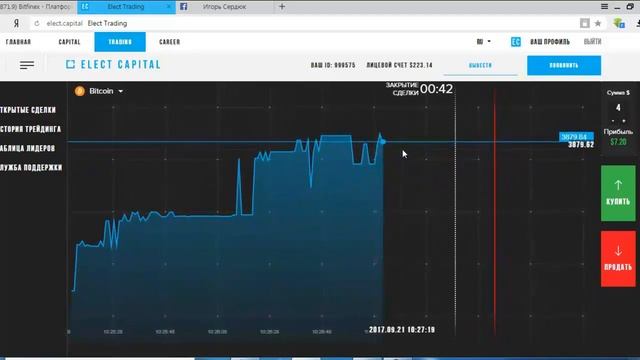Click the profit value $7.20
This screenshot has height=360, width=640.
[618, 142]
